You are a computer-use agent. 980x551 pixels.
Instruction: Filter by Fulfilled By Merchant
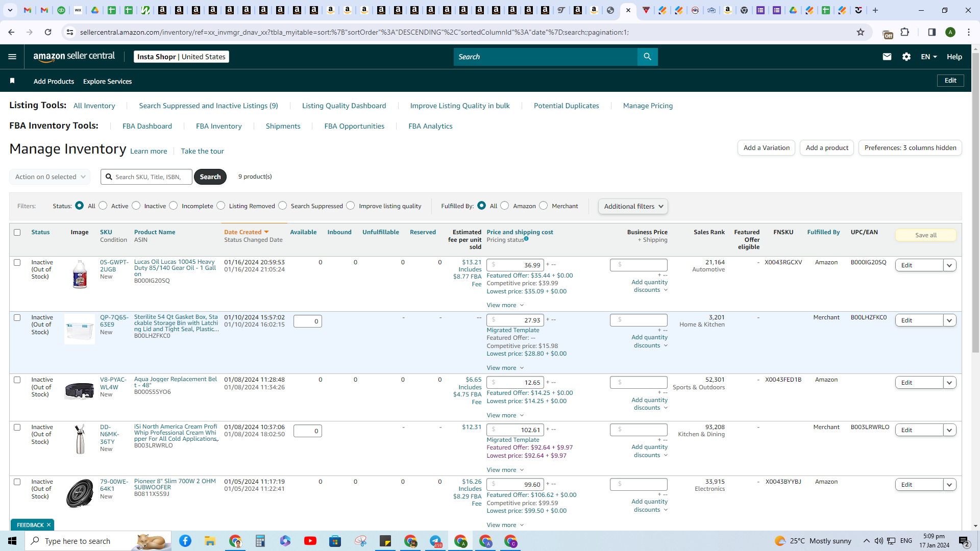click(x=544, y=206)
